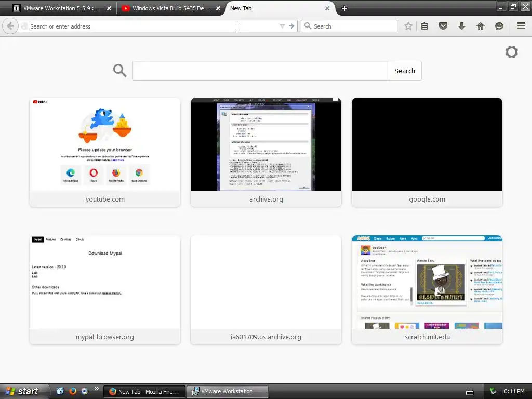Open new tab page settings gear
This screenshot has width=532, height=399.
[512, 52]
